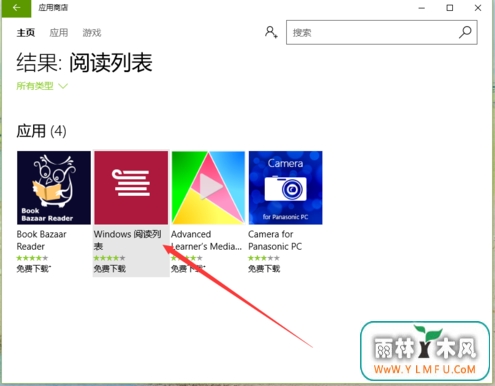Close the 应用商店 window
Image resolution: width=495 pixels, height=386 pixels.
click(x=478, y=8)
